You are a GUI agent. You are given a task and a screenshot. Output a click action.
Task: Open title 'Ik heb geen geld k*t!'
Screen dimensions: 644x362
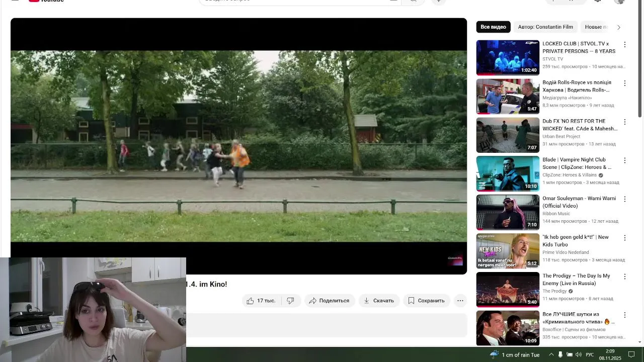pyautogui.click(x=576, y=241)
